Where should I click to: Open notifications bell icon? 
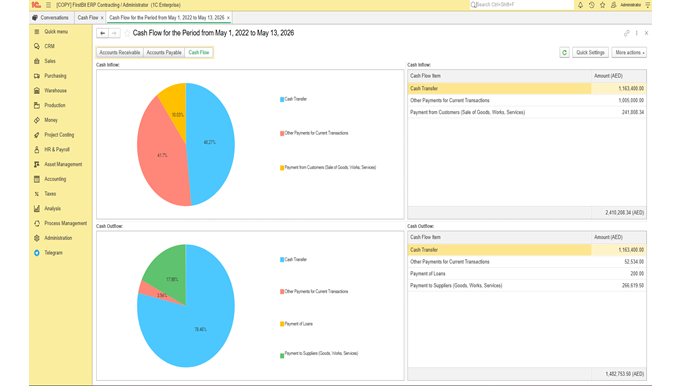[580, 5]
